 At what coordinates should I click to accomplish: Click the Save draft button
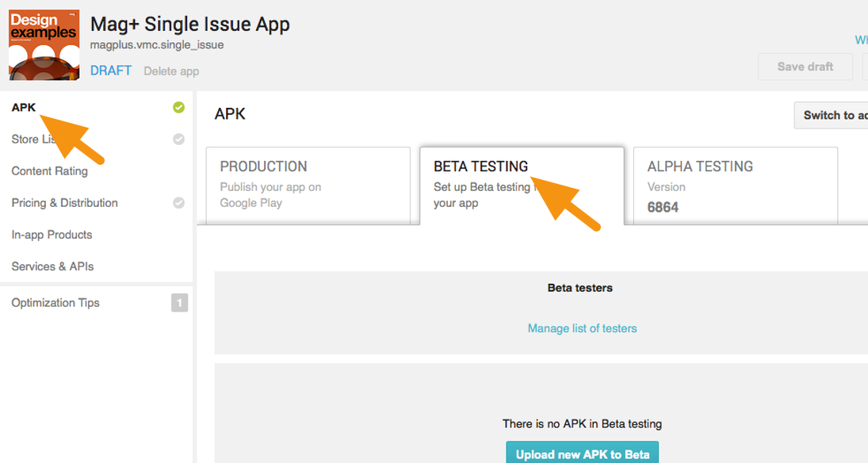[805, 67]
